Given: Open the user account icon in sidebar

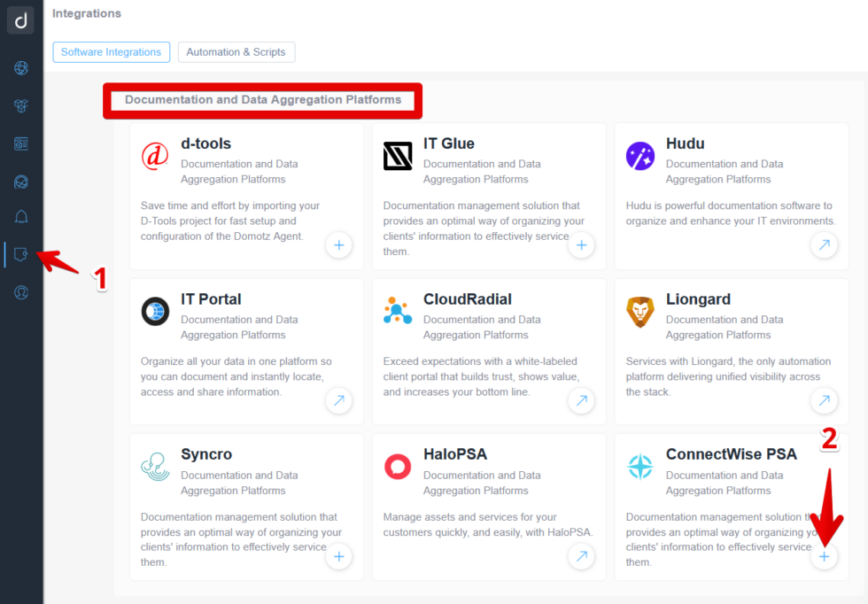Looking at the screenshot, I should point(20,291).
